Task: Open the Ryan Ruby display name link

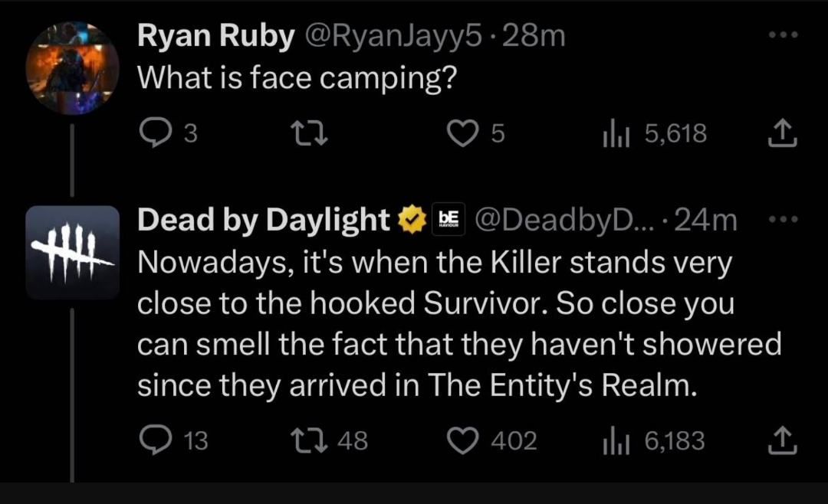Action: coord(215,36)
